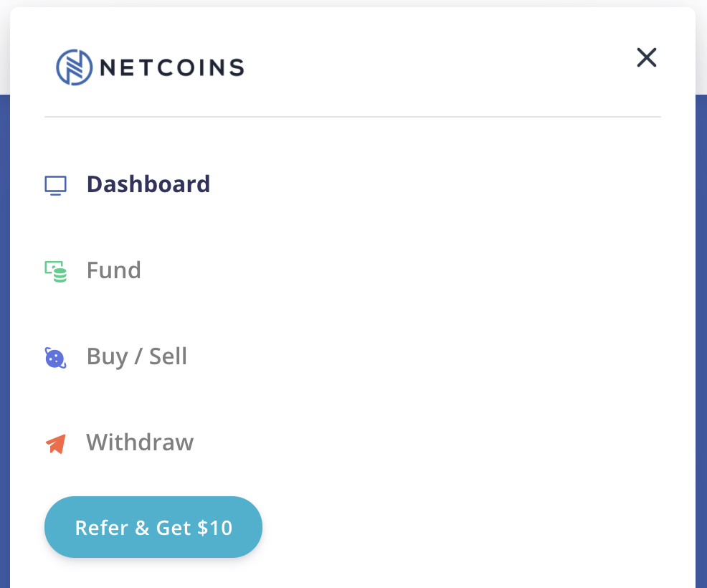Click the gray Fund label text
The width and height of the screenshot is (707, 588).
click(x=114, y=270)
